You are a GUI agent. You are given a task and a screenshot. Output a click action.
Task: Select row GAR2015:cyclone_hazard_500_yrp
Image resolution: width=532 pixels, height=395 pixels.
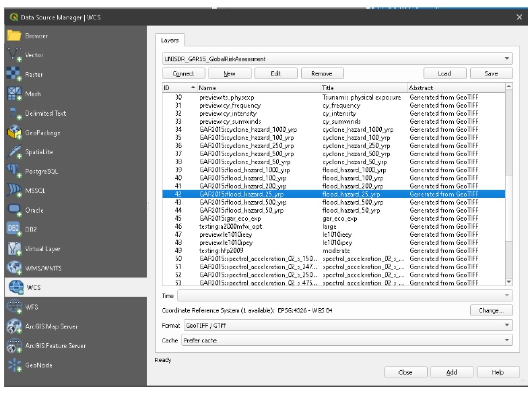334,154
